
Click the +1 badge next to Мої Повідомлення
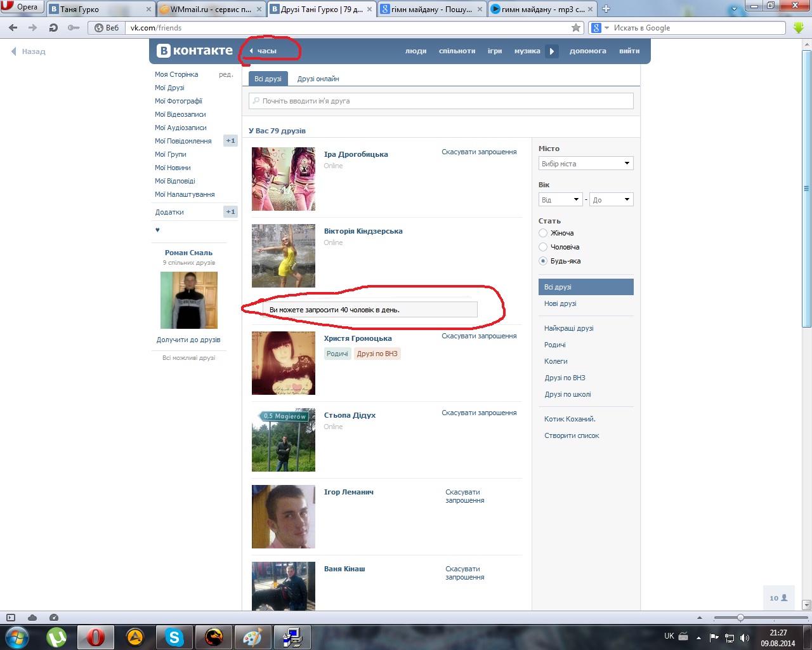230,141
